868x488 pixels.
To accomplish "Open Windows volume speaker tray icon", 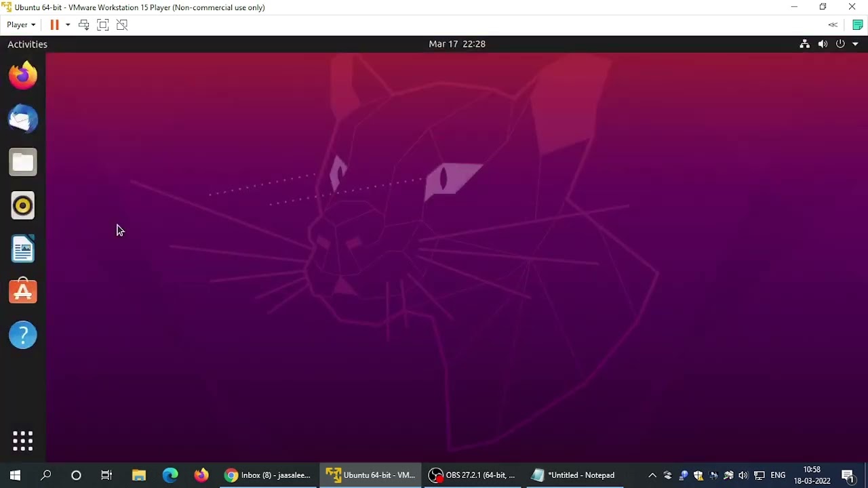I will [743, 475].
